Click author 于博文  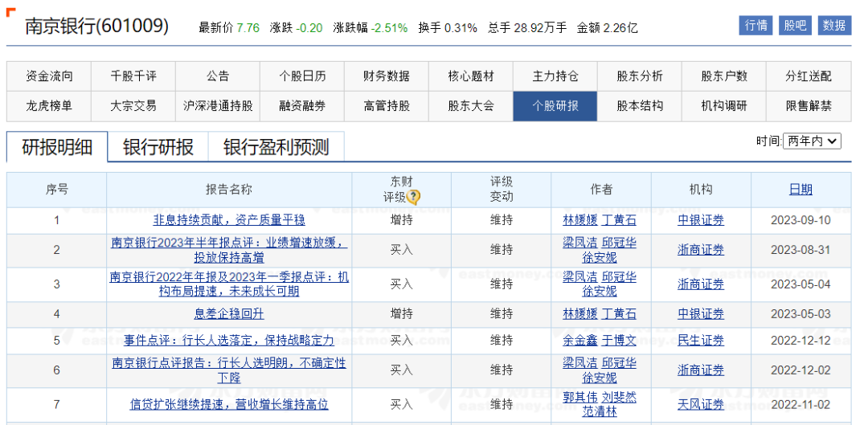pyautogui.click(x=619, y=341)
